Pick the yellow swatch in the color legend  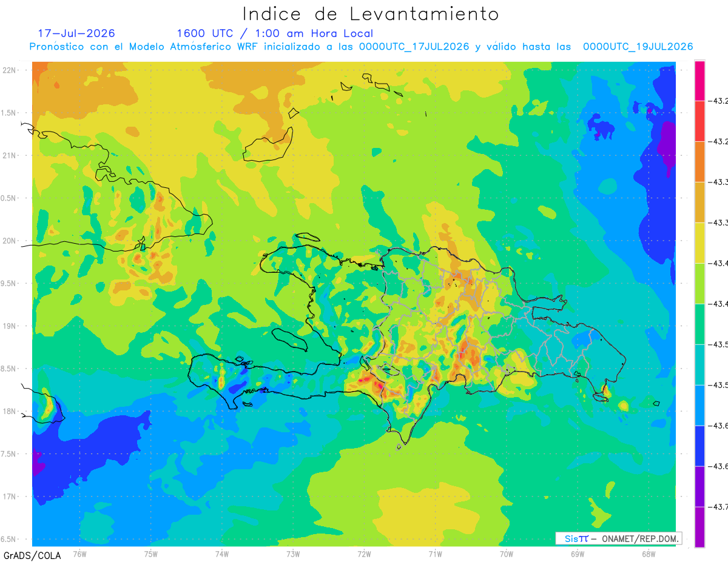(699, 243)
